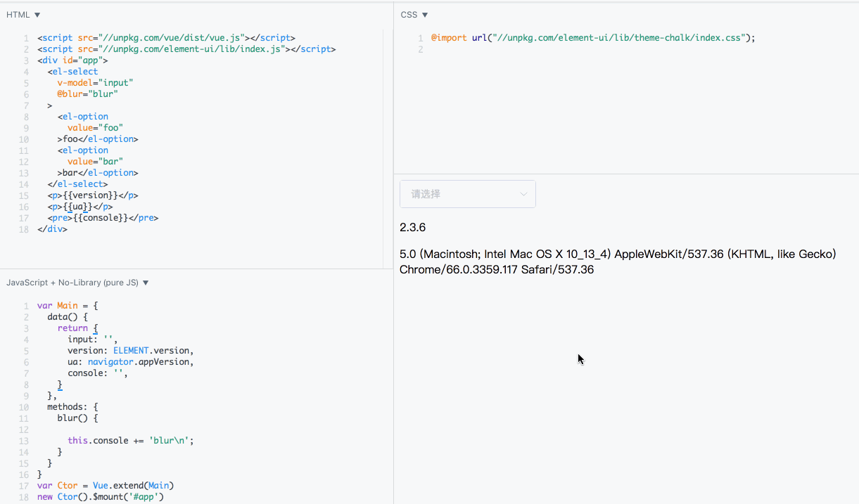
Task: Open the JavaScript + No-Library (pure JS) dropdown
Action: [x=77, y=283]
